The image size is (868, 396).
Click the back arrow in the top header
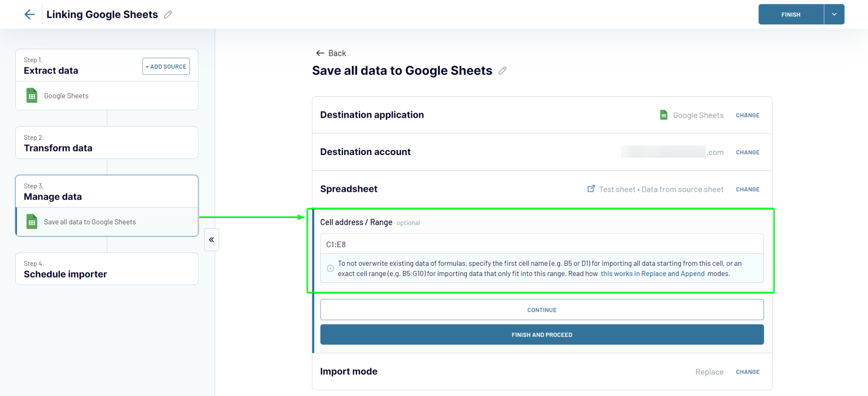coord(29,14)
